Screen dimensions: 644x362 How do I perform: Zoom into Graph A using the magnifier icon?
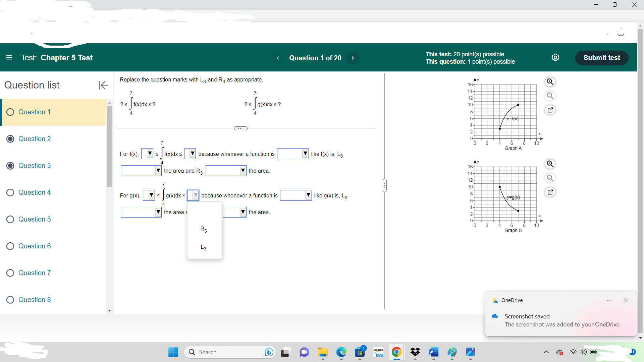coord(550,82)
